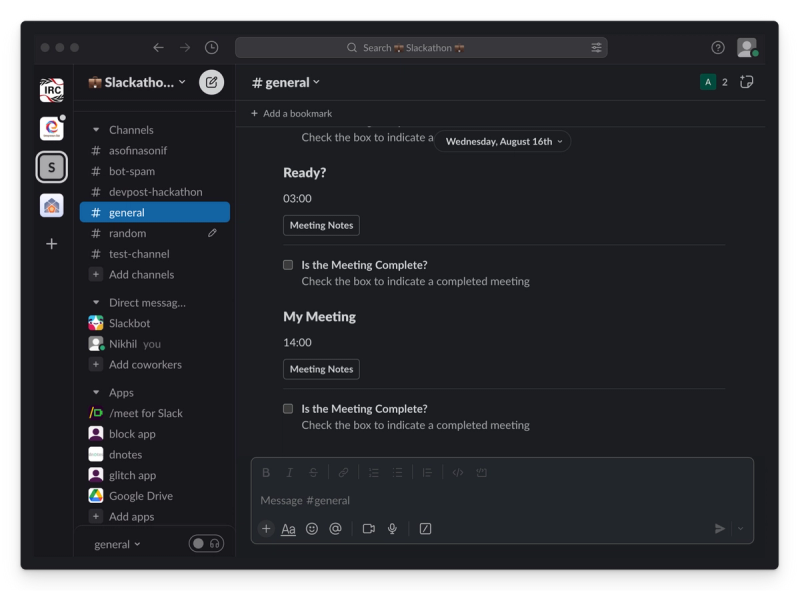Open slash shortcuts icon

pyautogui.click(x=425, y=529)
